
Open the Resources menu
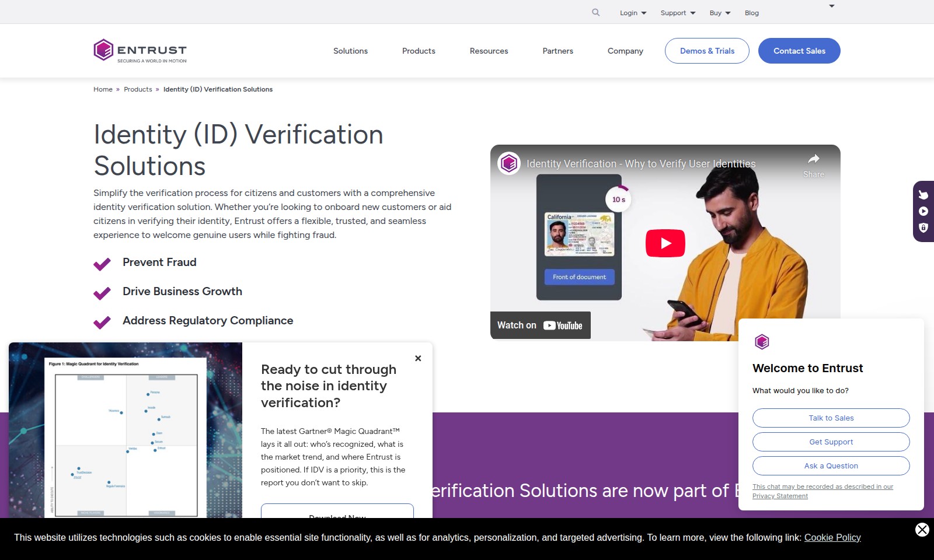(489, 51)
